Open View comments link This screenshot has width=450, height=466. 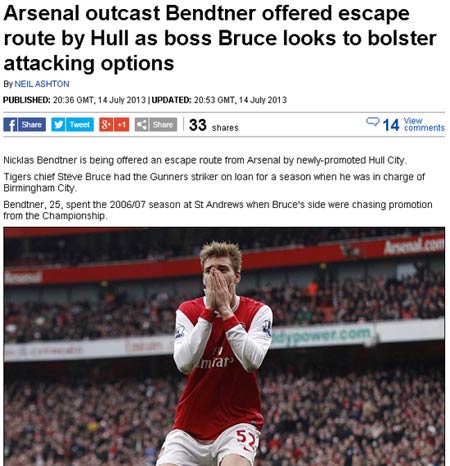424,124
